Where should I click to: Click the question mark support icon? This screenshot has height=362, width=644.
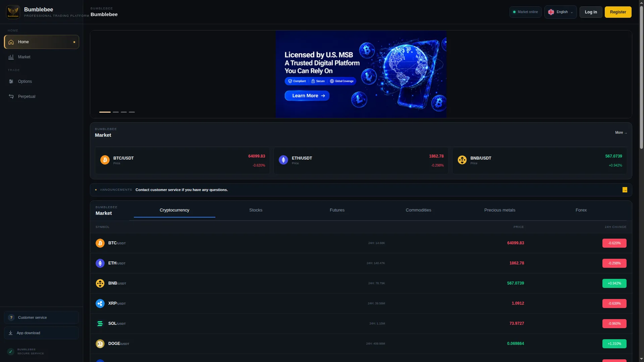11,317
